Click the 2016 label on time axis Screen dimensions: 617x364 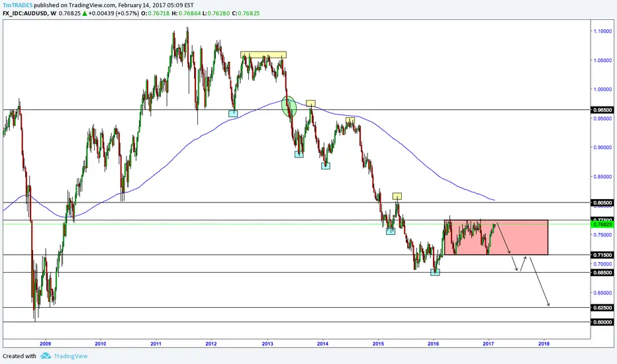pos(433,343)
